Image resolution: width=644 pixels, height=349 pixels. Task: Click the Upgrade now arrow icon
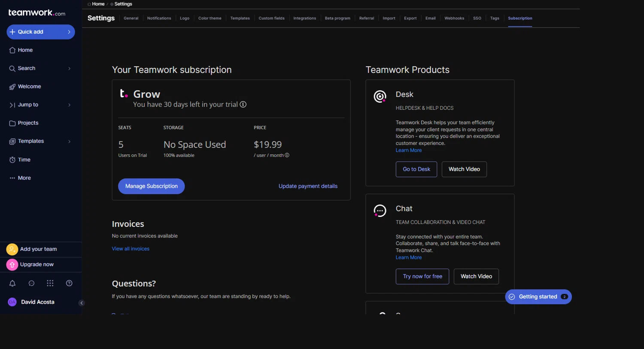tap(12, 265)
